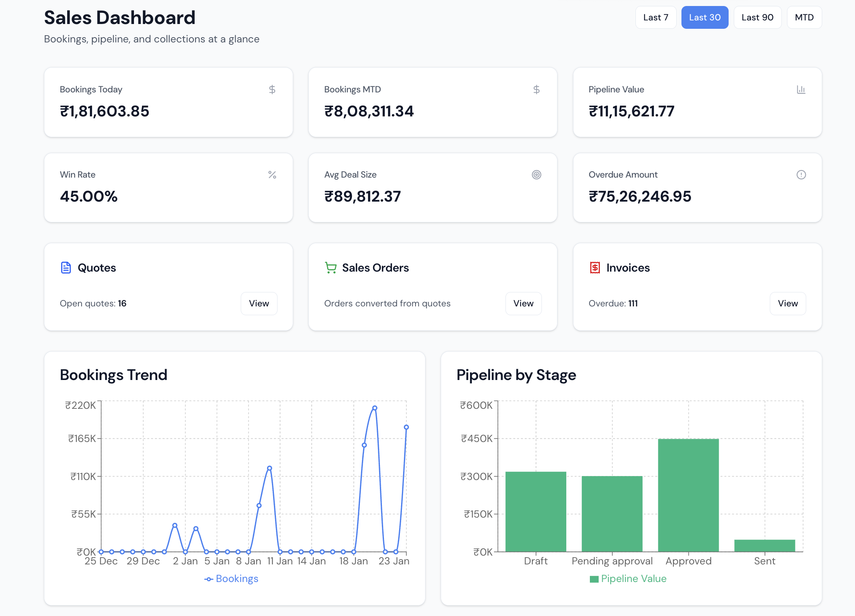Click the Pipeline Value legend swatch
855x616 pixels.
click(594, 579)
